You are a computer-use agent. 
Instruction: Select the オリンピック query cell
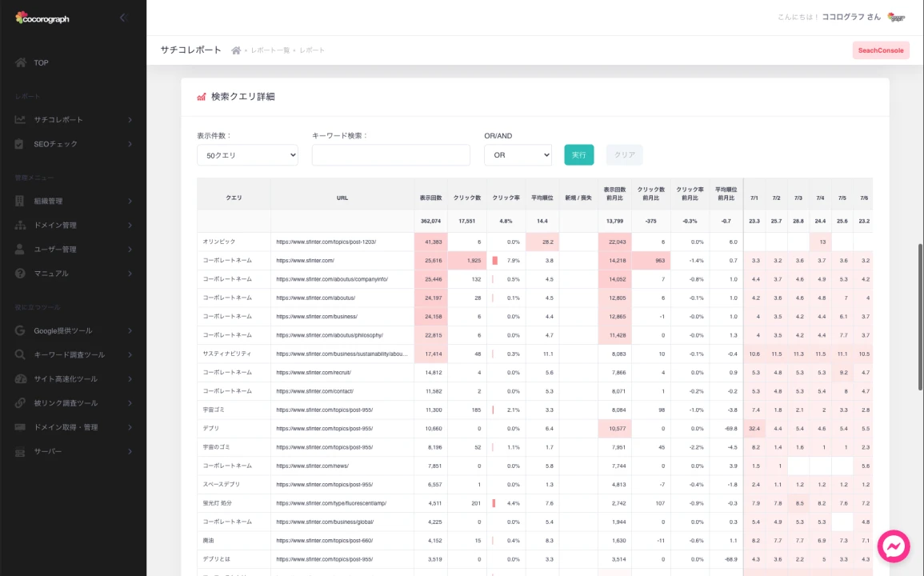(x=234, y=242)
